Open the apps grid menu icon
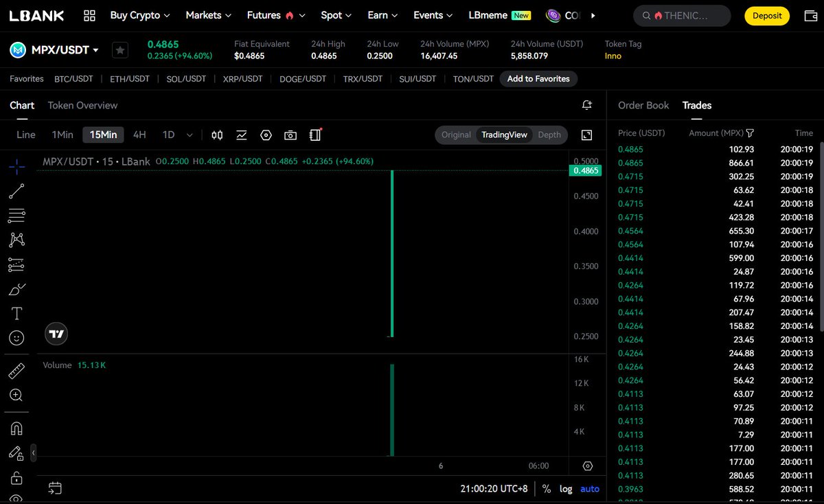 click(89, 15)
